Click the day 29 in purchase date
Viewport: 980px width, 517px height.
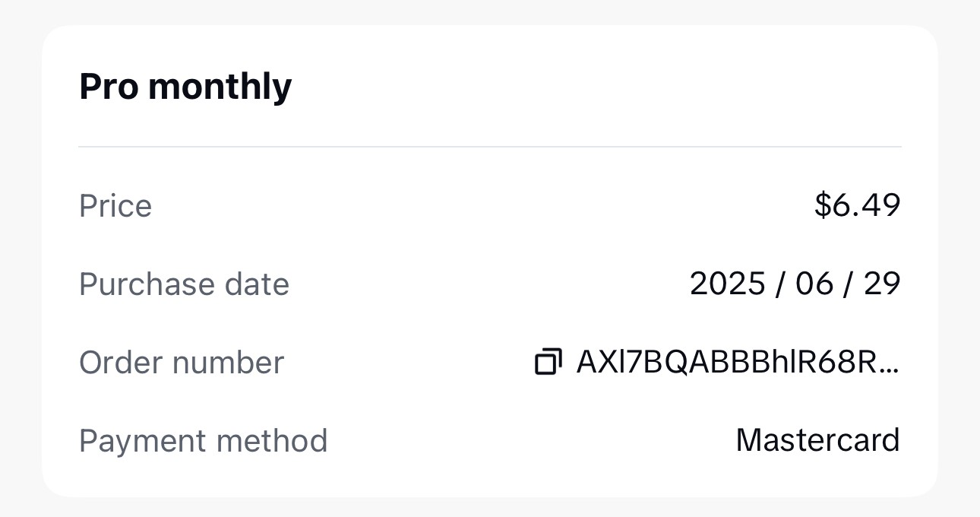click(x=882, y=284)
